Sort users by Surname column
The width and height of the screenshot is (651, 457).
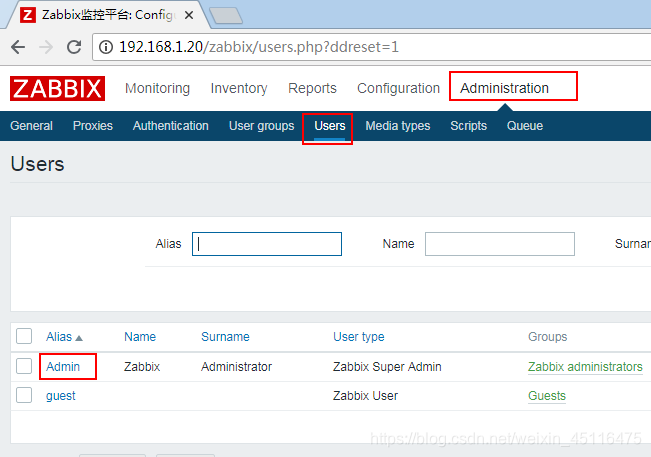coord(225,337)
